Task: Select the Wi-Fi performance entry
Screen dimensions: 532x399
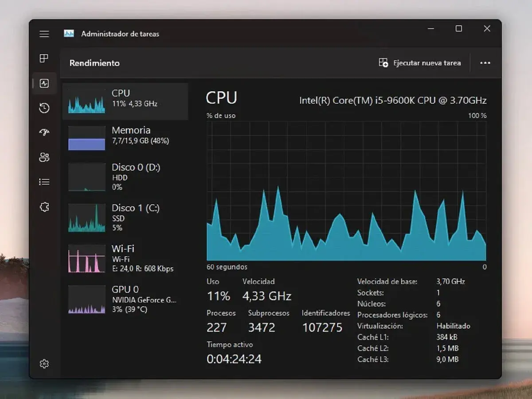Action: click(x=125, y=258)
